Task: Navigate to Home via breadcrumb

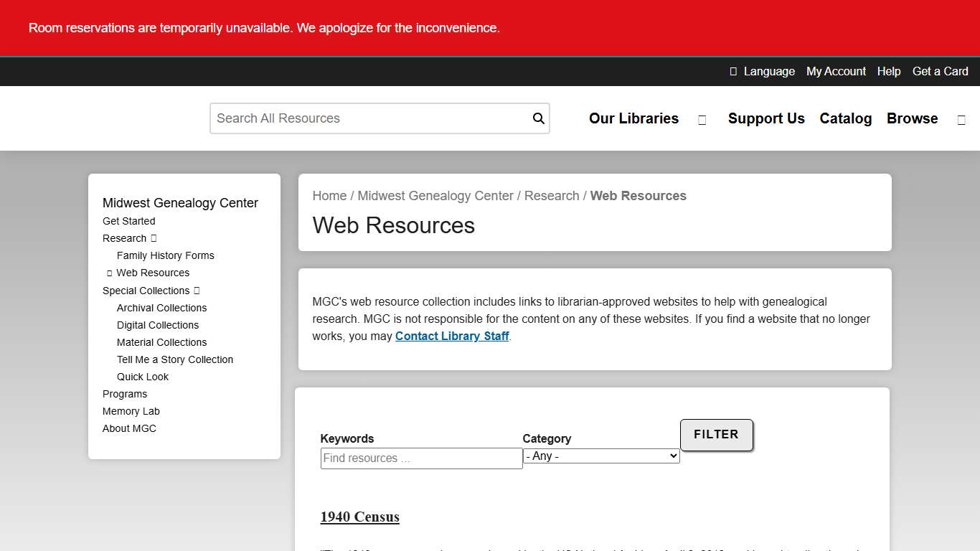Action: 329,195
